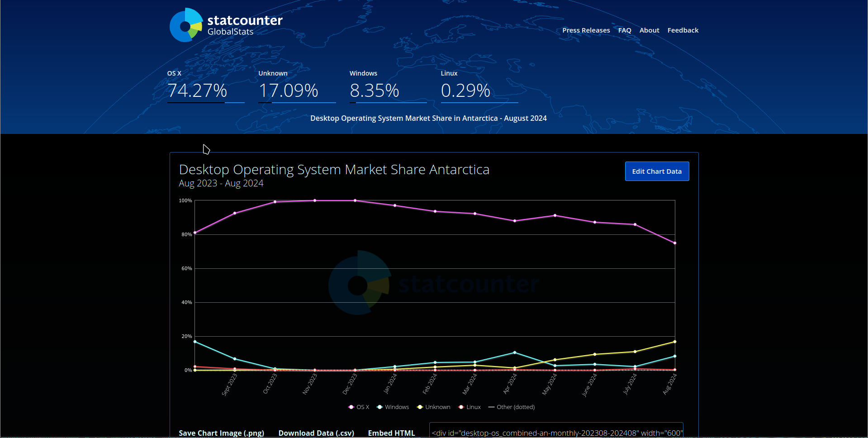Click the statcounter GlobalStats logo icon
Viewport: 868px width, 438px height.
click(186, 25)
